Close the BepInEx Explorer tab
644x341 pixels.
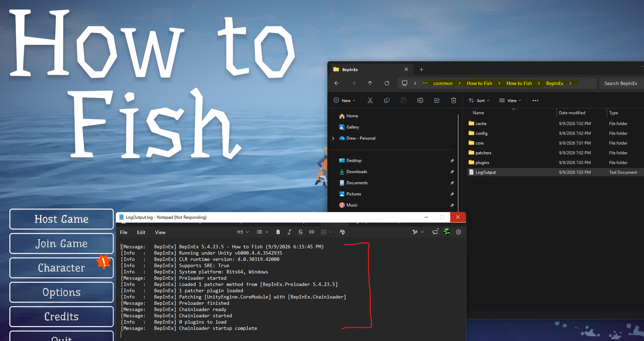point(406,69)
